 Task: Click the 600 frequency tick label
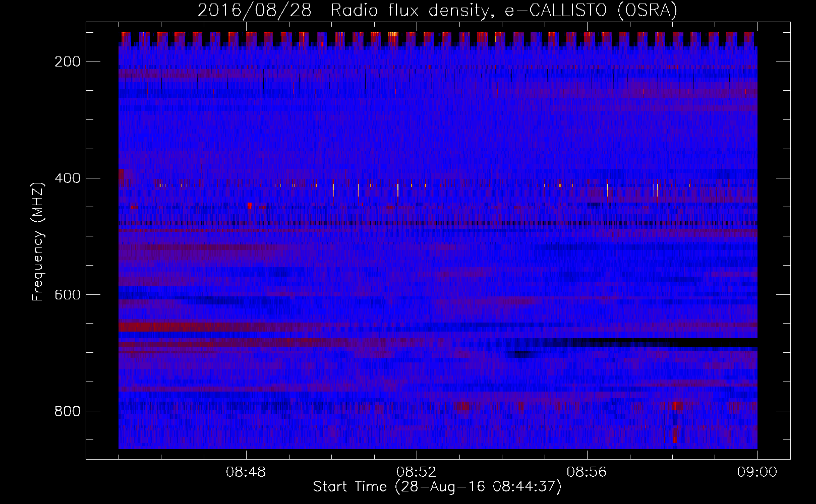coord(67,295)
